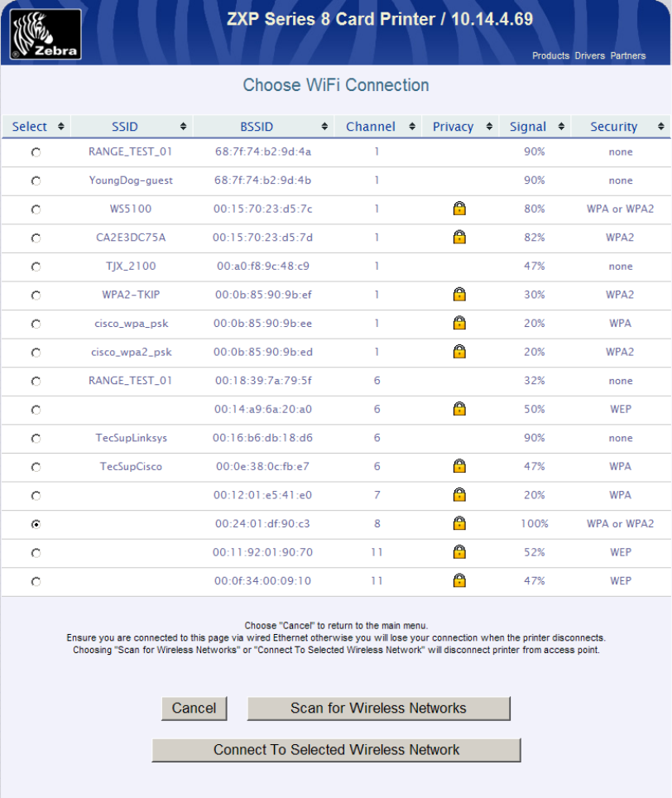Click lock icon for BSSID 00:14:a9:6a:20:a0

pyautogui.click(x=459, y=409)
